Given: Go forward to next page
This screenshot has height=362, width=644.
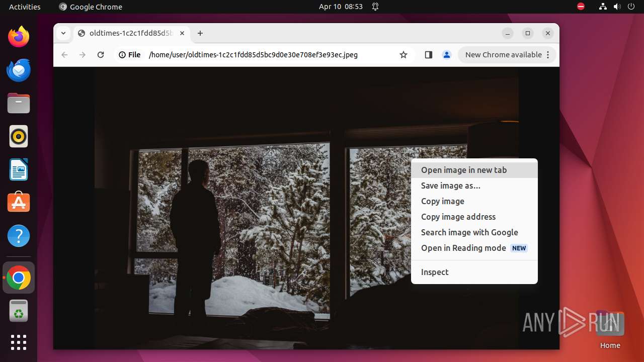Looking at the screenshot, I should [x=83, y=55].
